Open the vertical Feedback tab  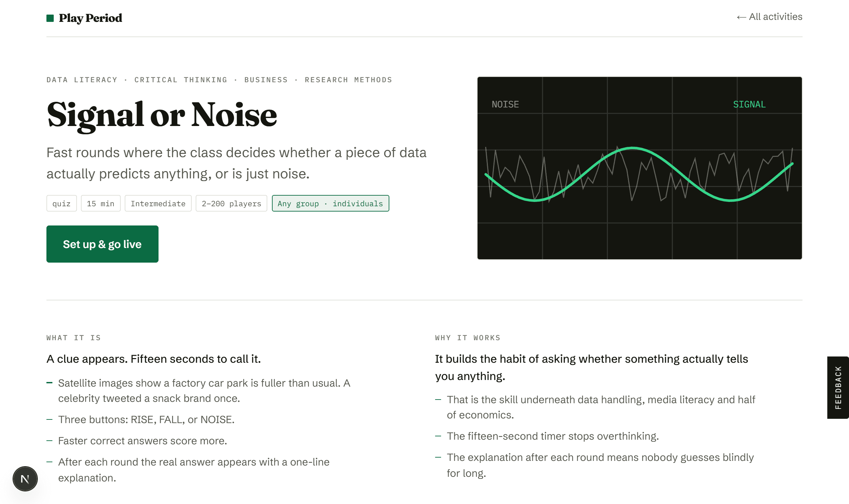pyautogui.click(x=838, y=388)
